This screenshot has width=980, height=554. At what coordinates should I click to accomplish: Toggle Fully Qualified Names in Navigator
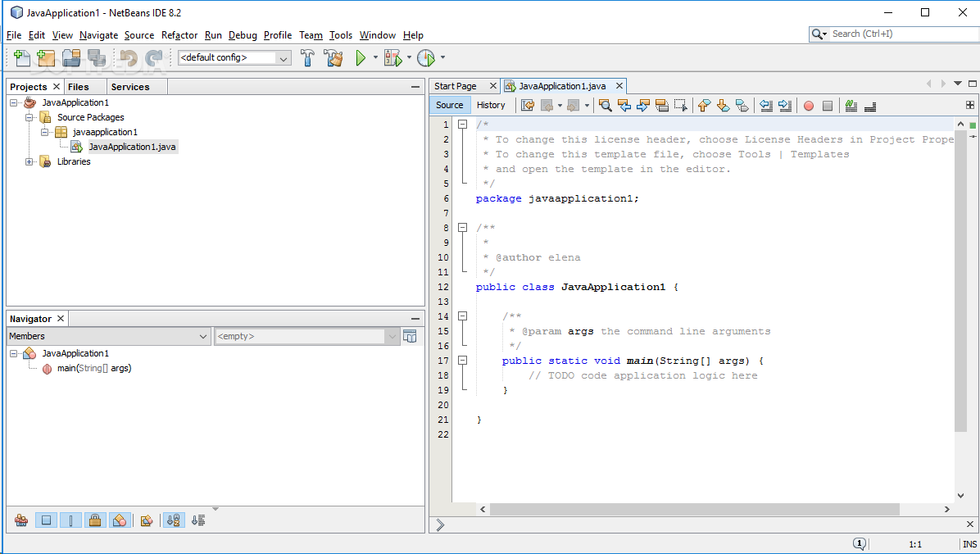[x=146, y=520]
